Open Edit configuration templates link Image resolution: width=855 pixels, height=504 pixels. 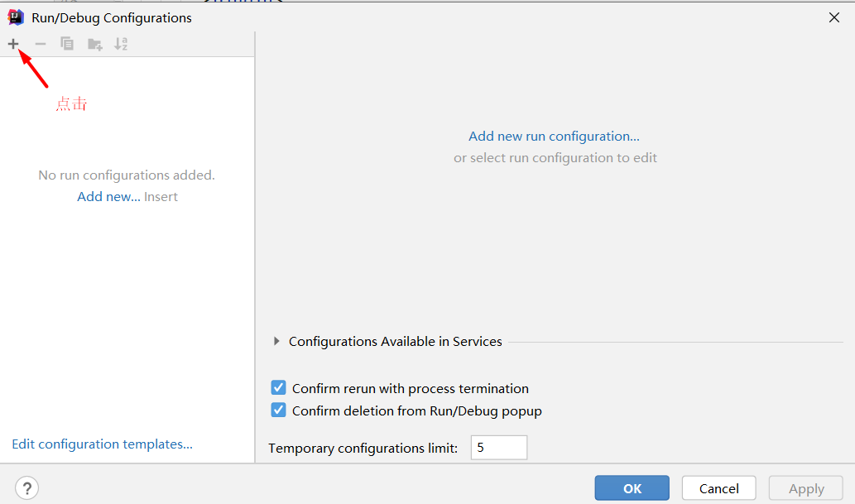(102, 444)
